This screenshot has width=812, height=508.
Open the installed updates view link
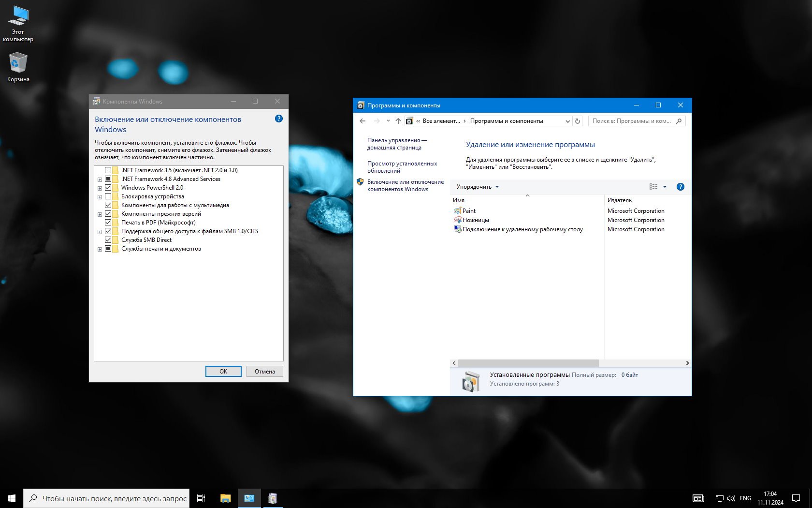[x=402, y=167]
